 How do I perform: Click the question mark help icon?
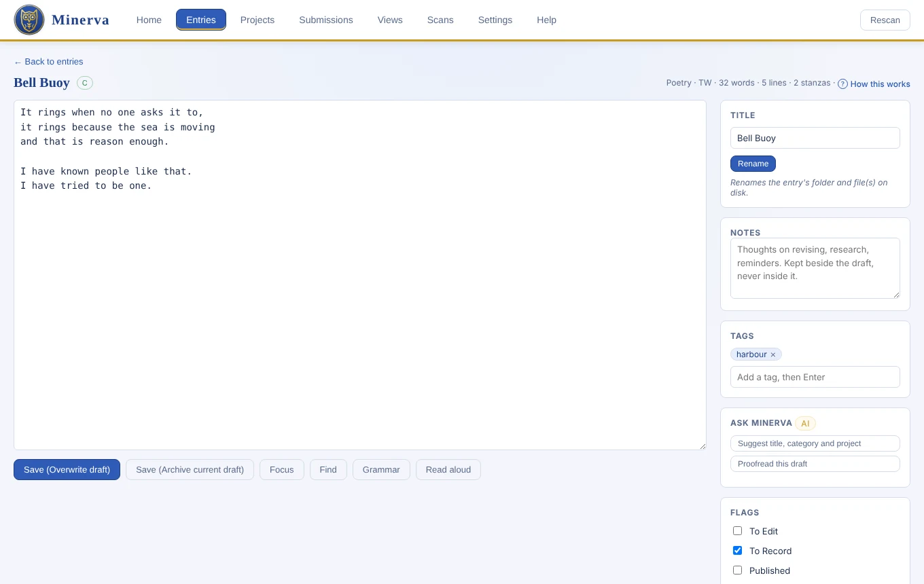click(x=842, y=84)
